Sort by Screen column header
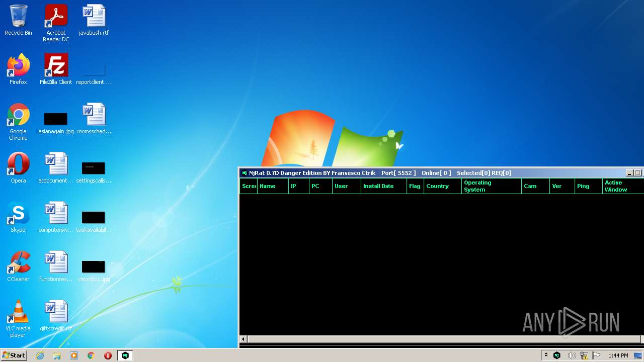Viewport: 644px width, 362px height. point(249,186)
